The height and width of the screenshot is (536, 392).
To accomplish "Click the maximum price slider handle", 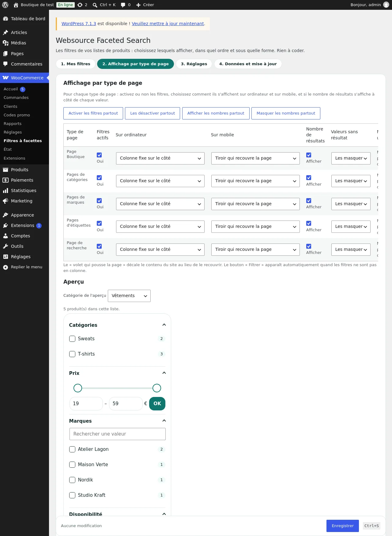I will point(157,388).
